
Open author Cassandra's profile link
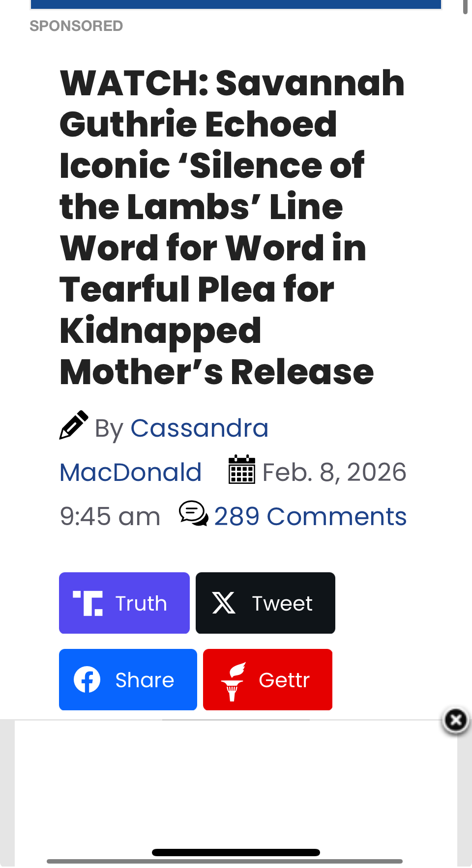tap(199, 428)
